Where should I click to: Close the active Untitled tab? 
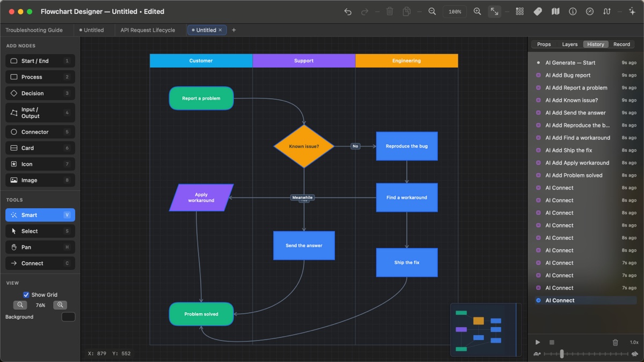click(x=220, y=30)
